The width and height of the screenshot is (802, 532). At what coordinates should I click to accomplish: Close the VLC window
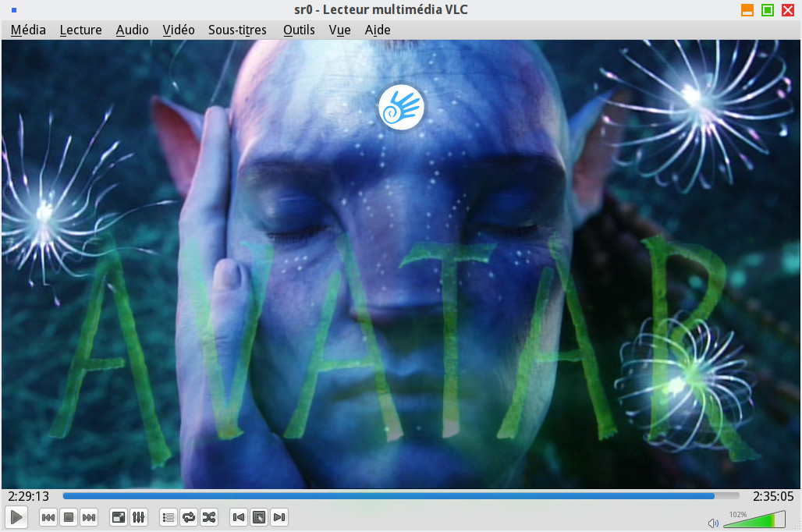788,9
